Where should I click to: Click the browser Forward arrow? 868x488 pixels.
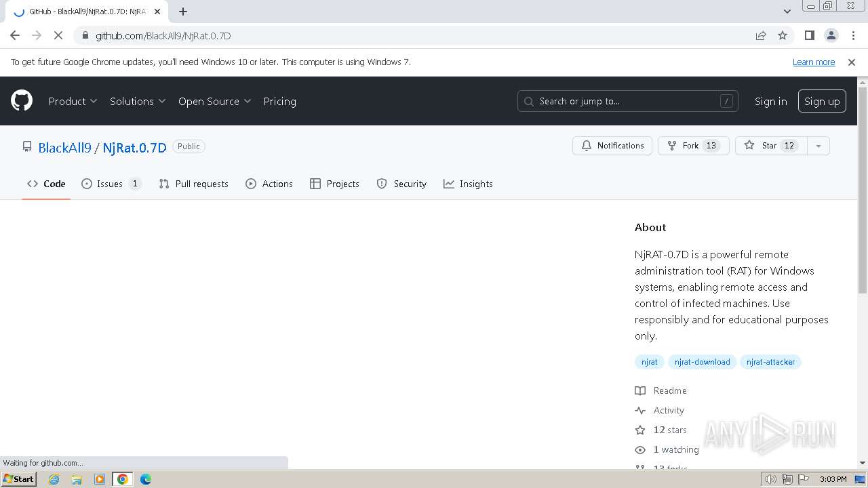click(x=37, y=35)
